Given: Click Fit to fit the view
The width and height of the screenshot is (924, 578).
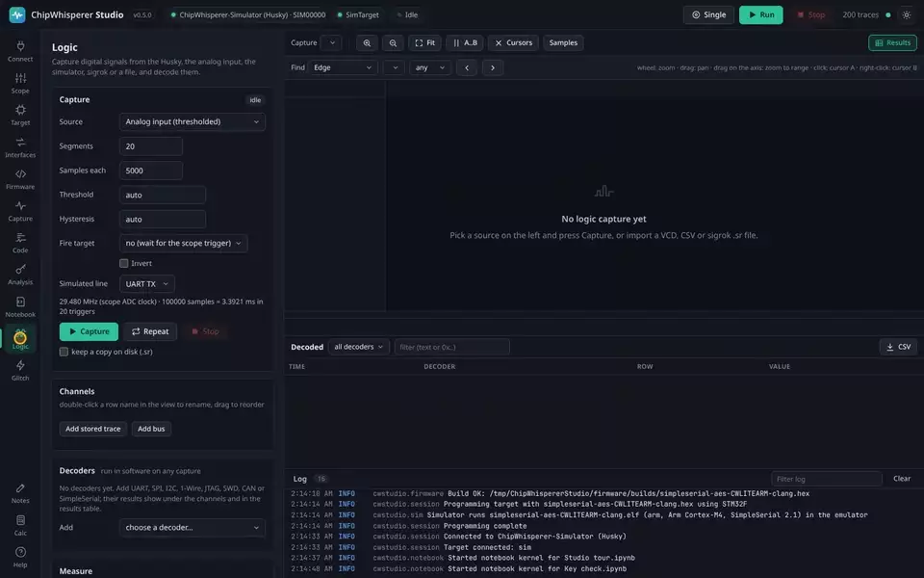Looking at the screenshot, I should coord(424,42).
